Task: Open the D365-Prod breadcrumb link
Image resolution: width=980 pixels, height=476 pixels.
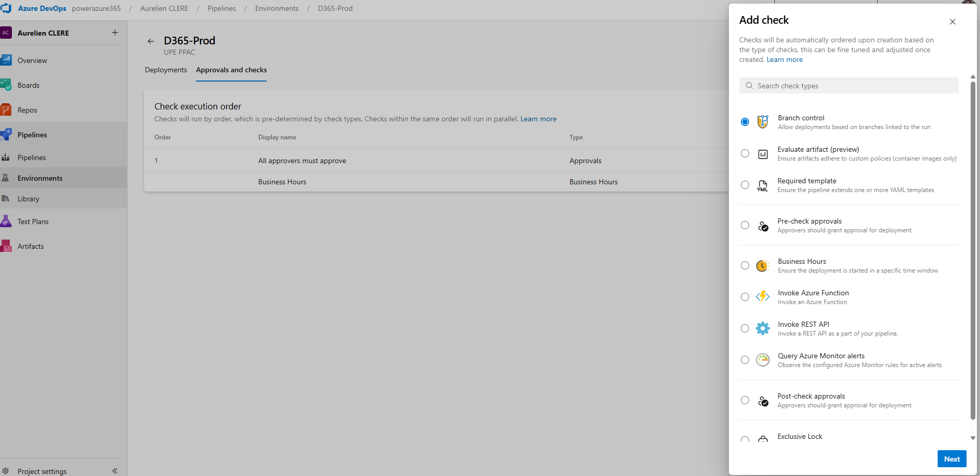Action: 335,8
